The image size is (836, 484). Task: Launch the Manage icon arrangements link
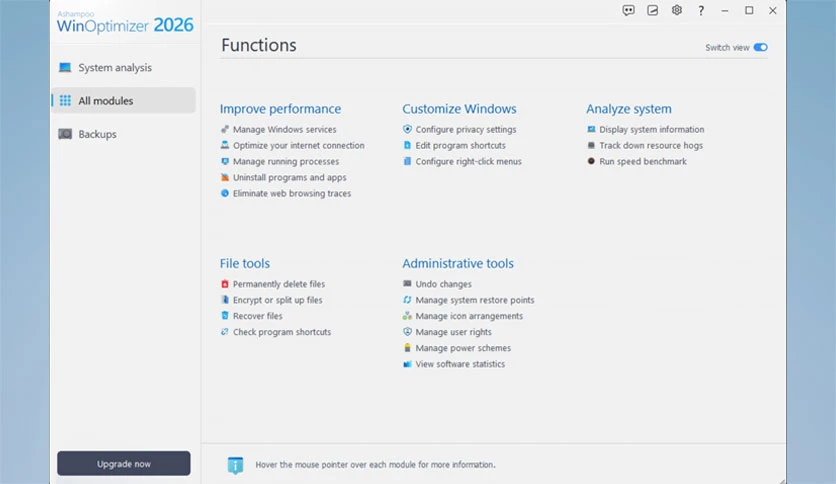tap(469, 316)
